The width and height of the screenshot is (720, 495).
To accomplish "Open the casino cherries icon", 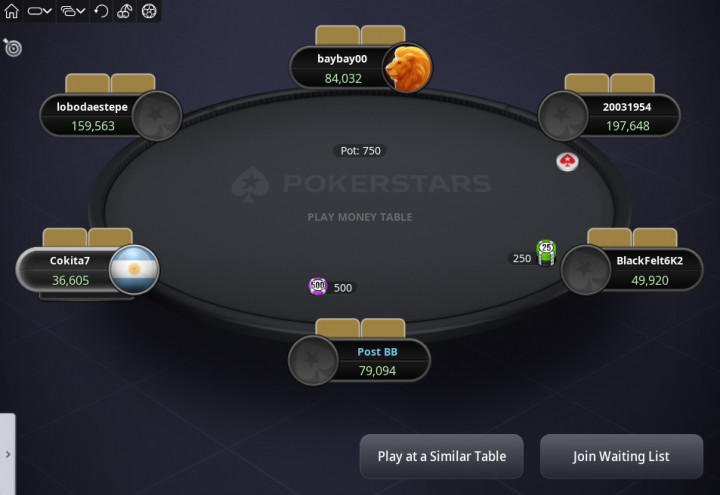I will (124, 11).
